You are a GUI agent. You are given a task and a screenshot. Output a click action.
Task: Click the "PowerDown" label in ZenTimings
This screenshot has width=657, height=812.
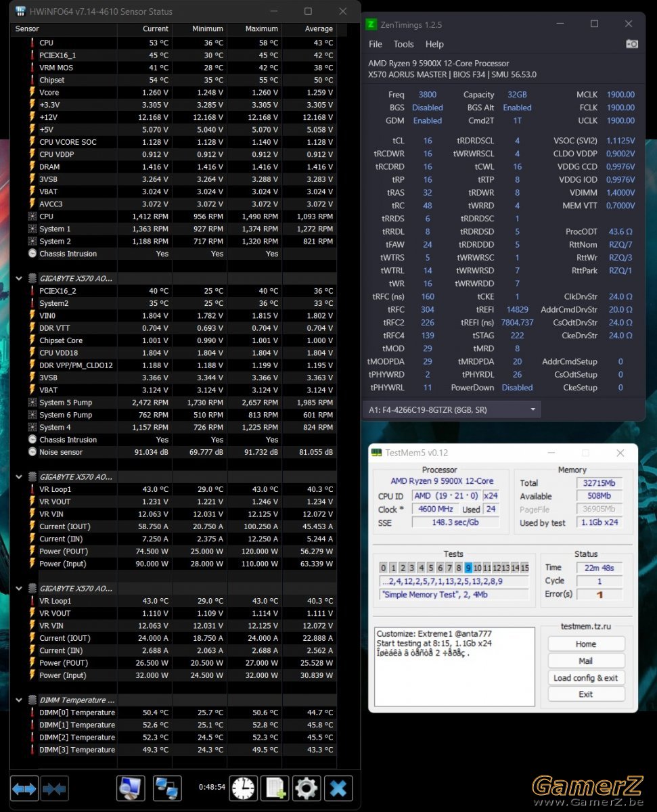(473, 388)
